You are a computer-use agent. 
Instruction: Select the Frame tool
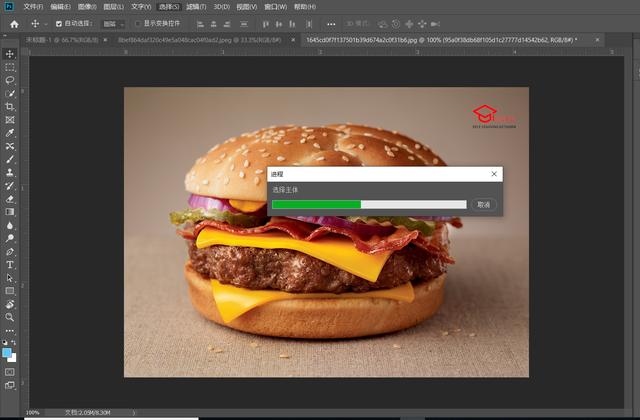click(x=10, y=120)
